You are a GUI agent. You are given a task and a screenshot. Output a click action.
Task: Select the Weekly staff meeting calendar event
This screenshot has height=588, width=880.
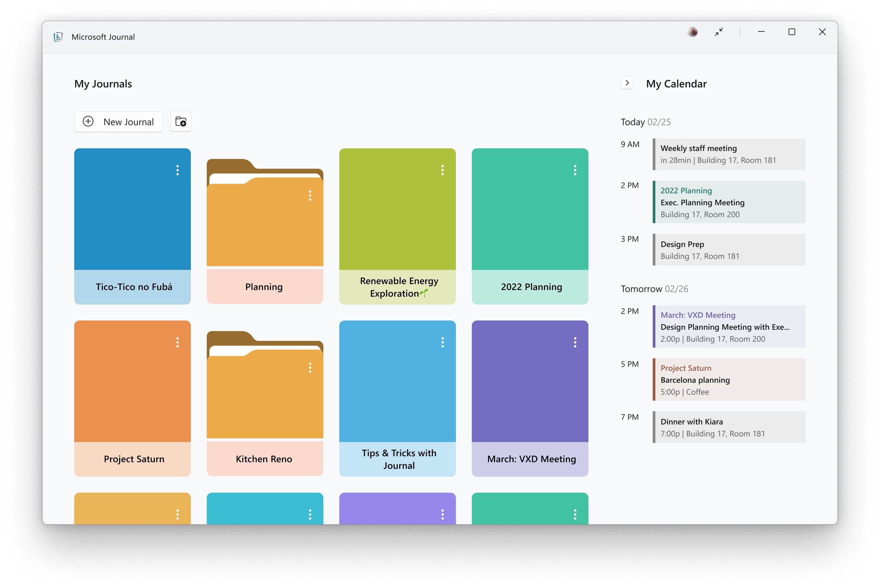pos(728,154)
